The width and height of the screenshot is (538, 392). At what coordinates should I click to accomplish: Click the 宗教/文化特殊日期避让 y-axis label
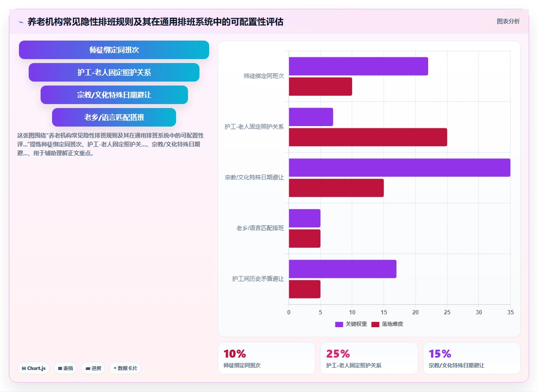(x=254, y=177)
